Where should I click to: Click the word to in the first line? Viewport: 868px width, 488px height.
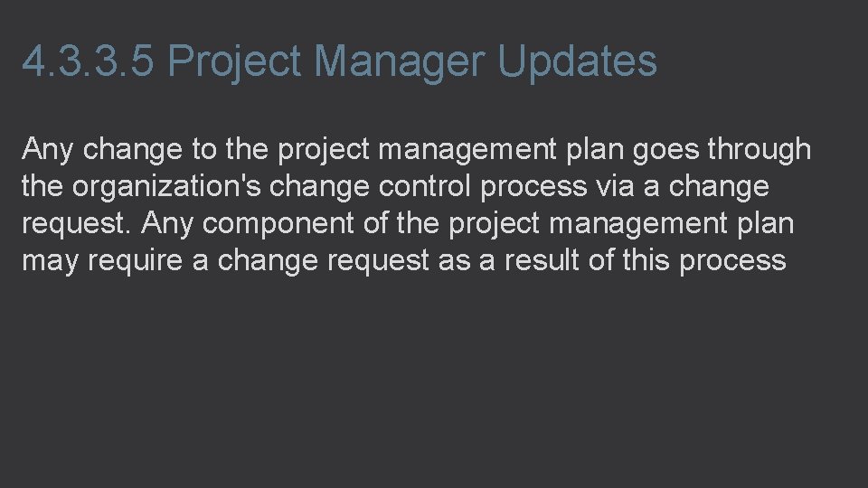pyautogui.click(x=204, y=149)
